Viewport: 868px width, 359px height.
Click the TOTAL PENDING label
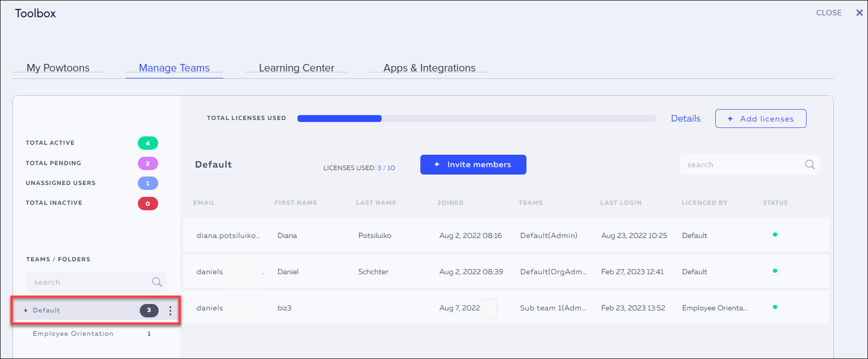(53, 163)
